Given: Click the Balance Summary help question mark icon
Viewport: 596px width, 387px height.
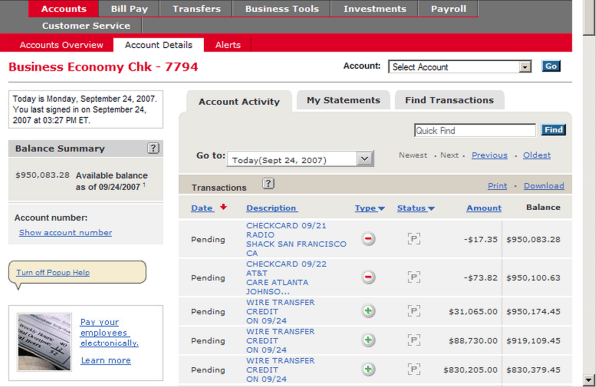Looking at the screenshot, I should point(153,148).
